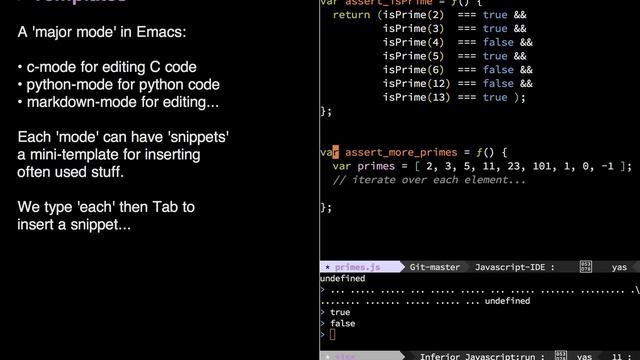The height and width of the screenshot is (360, 640).
Task: Click 'undefined' after the dotted REPL line
Action: [507, 301]
